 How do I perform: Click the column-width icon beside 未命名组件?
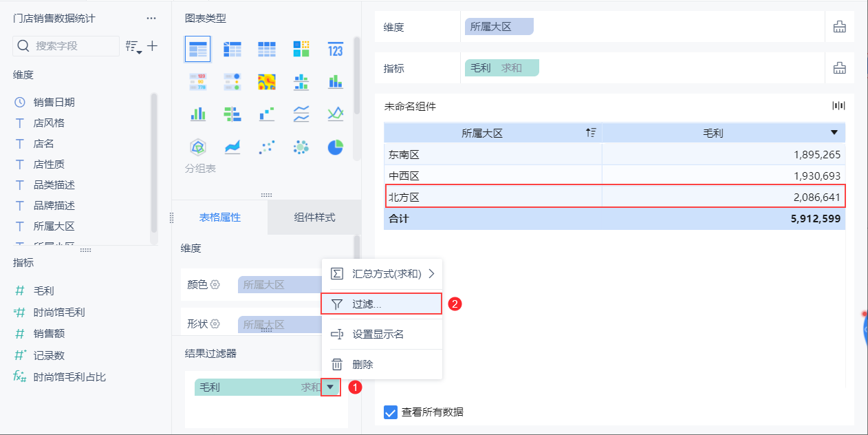coord(838,105)
